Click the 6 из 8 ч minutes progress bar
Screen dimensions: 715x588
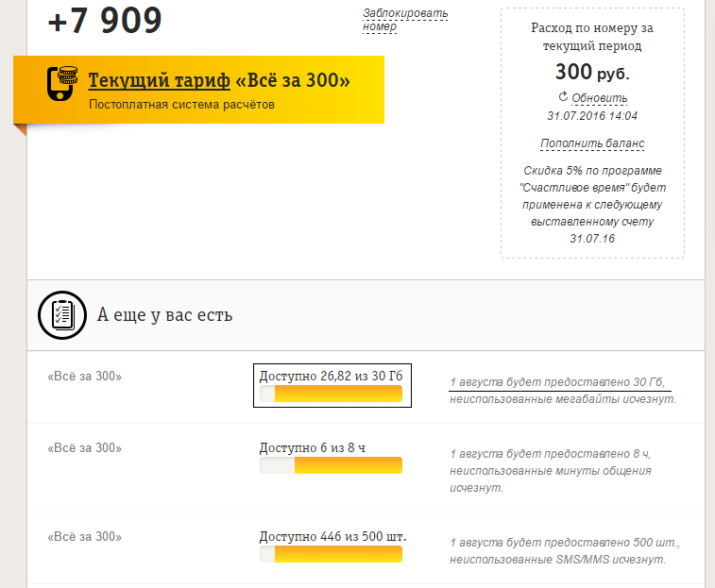click(x=331, y=465)
